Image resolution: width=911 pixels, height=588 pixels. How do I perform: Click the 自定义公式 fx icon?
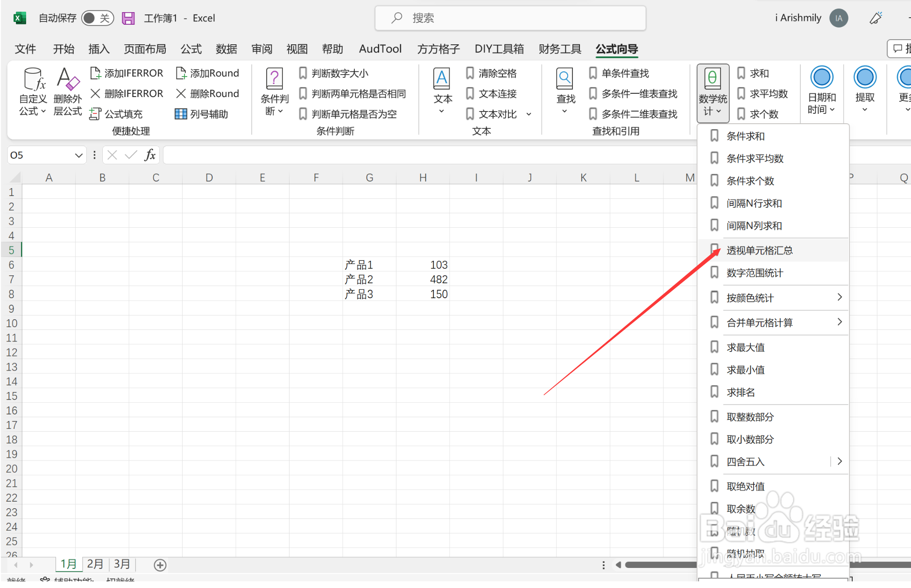click(x=34, y=79)
